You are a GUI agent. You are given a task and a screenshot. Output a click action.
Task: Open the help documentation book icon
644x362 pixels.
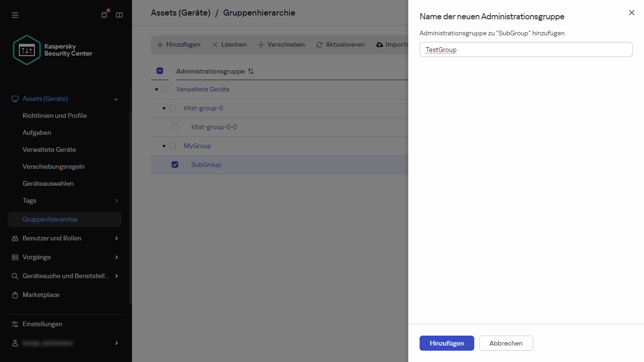[119, 15]
